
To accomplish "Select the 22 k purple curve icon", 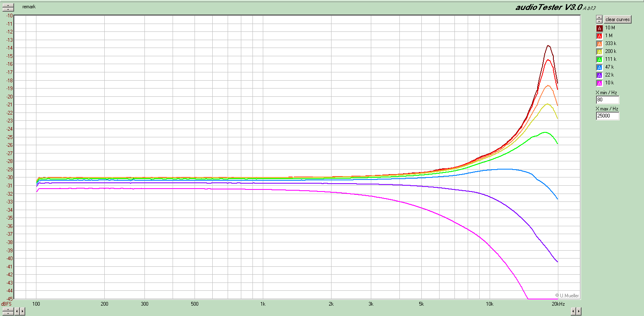I will [599, 75].
